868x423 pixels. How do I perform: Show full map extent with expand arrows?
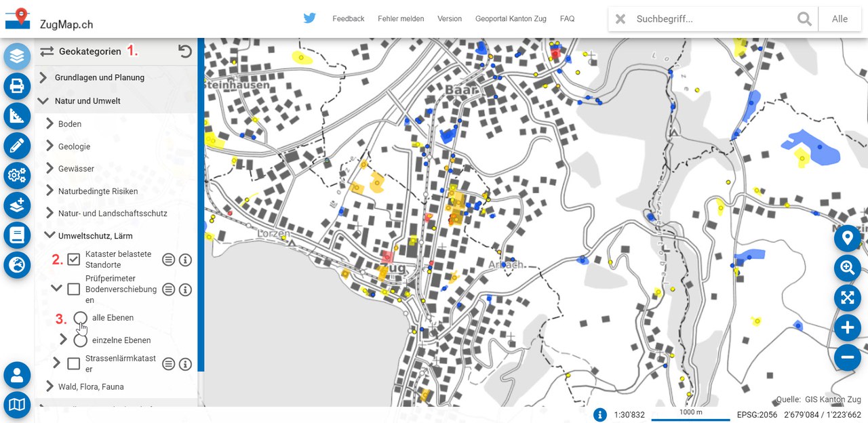coord(847,298)
